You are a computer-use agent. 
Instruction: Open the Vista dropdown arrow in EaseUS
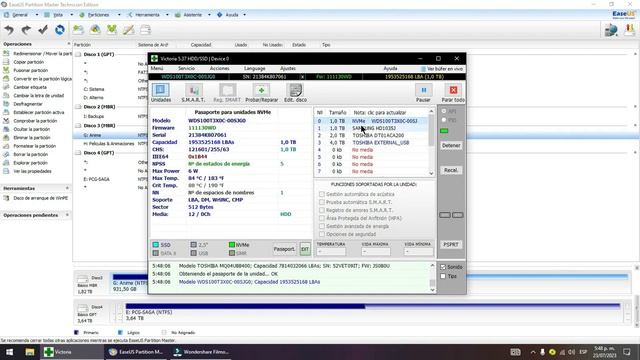point(71,15)
